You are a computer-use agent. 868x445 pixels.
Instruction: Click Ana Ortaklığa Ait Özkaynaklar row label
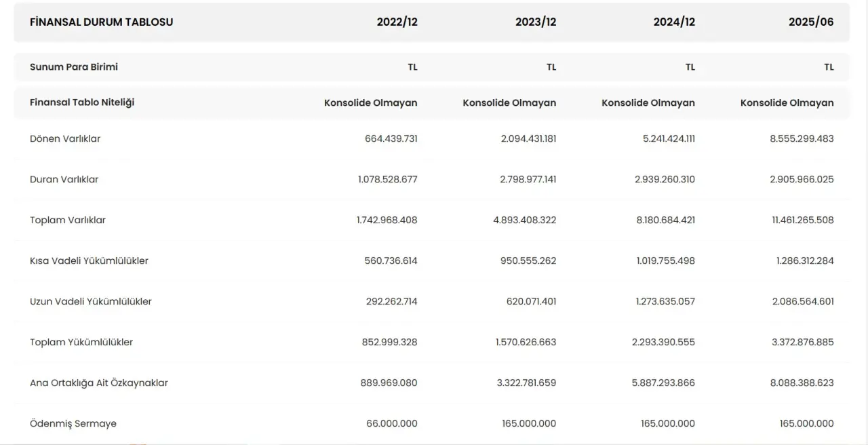pos(99,383)
